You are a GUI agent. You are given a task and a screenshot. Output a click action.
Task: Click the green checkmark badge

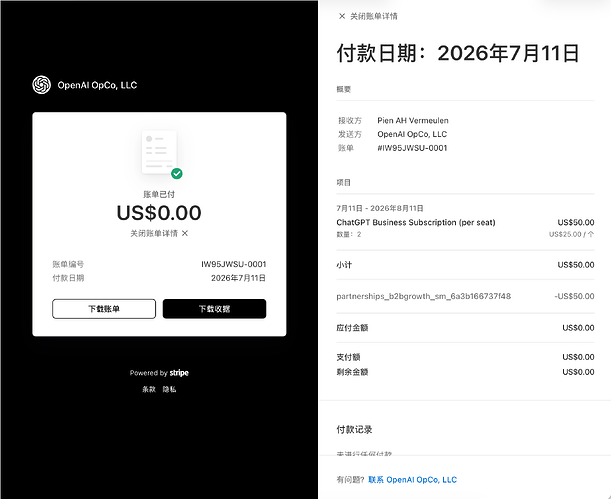[x=177, y=173]
